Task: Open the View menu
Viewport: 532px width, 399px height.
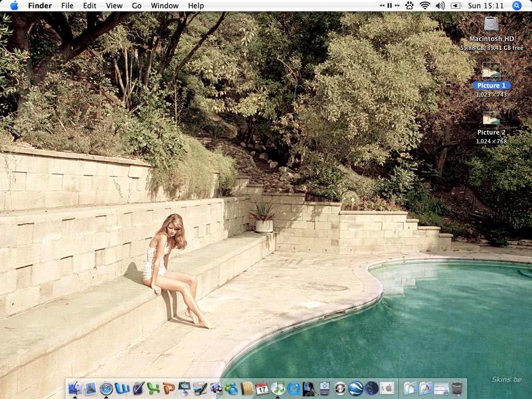Action: [114, 5]
